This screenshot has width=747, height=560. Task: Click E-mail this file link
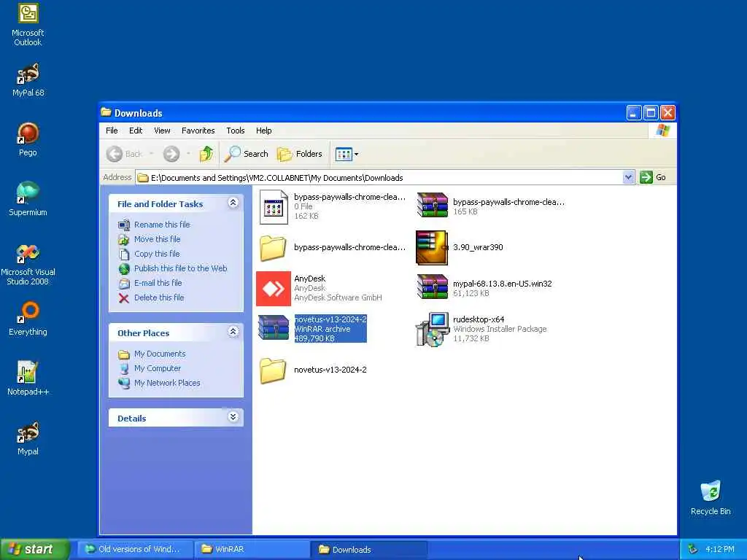(158, 283)
